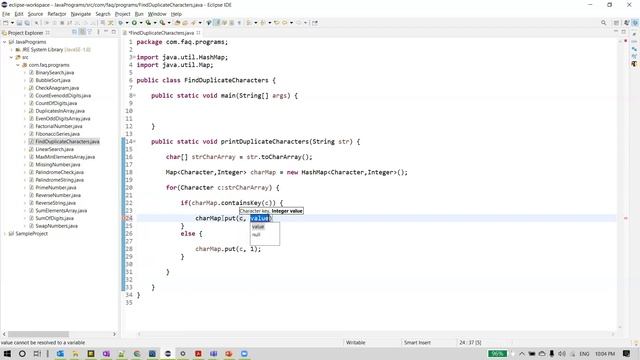Collapse the src folder node
This screenshot has height=360, width=640.
click(11, 58)
